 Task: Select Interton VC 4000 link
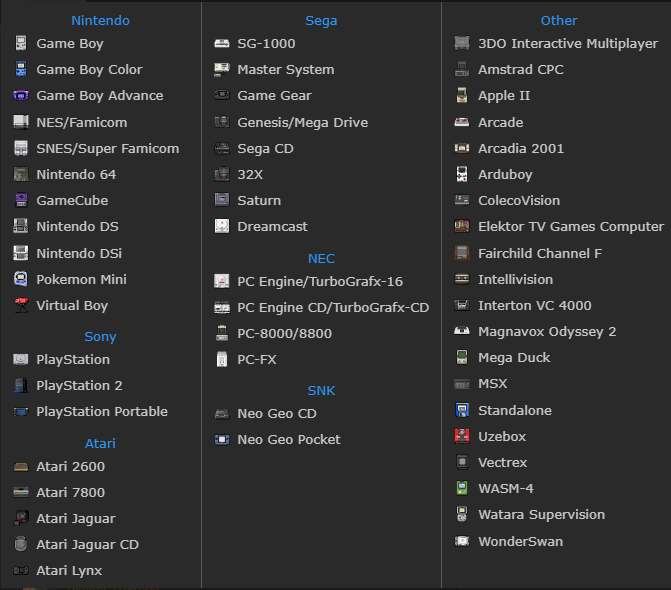point(535,305)
